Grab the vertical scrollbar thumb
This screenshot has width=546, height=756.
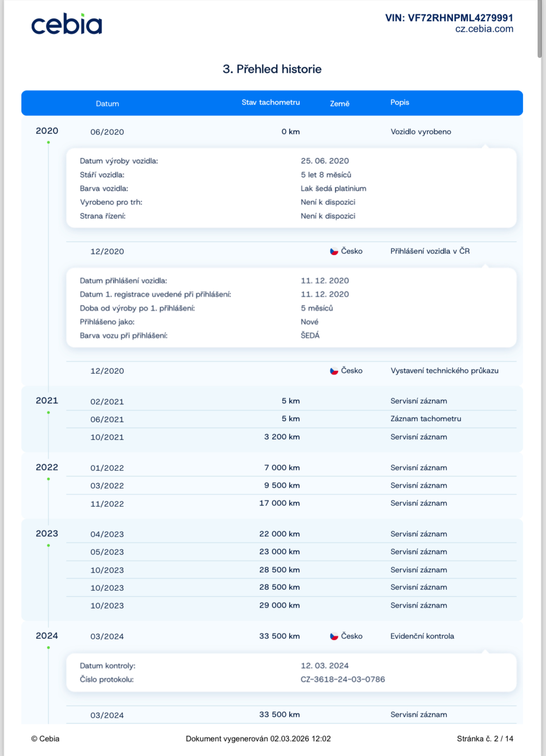539,28
